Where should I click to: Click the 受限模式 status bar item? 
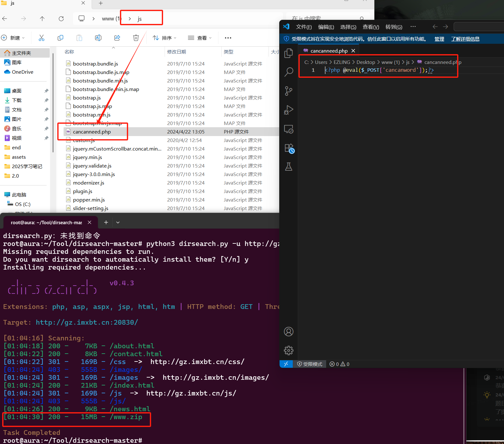click(310, 364)
